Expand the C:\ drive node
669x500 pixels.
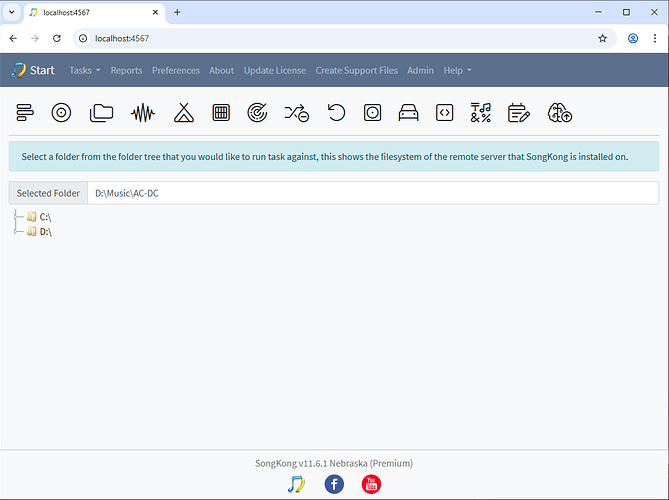click(x=16, y=217)
